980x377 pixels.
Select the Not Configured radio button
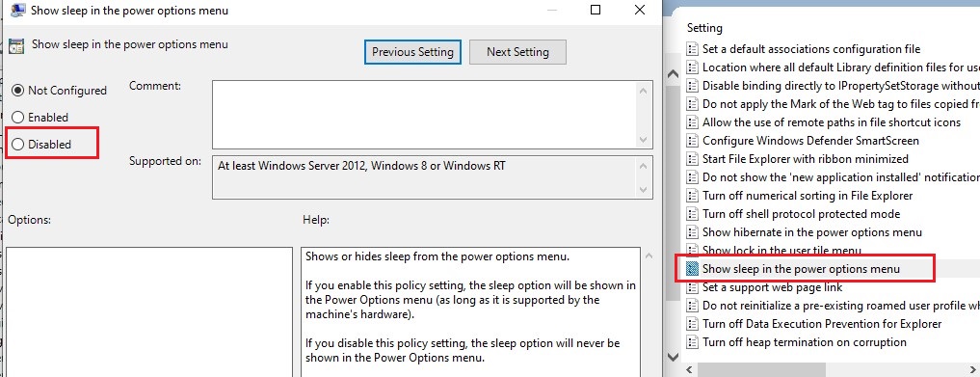pyautogui.click(x=18, y=91)
